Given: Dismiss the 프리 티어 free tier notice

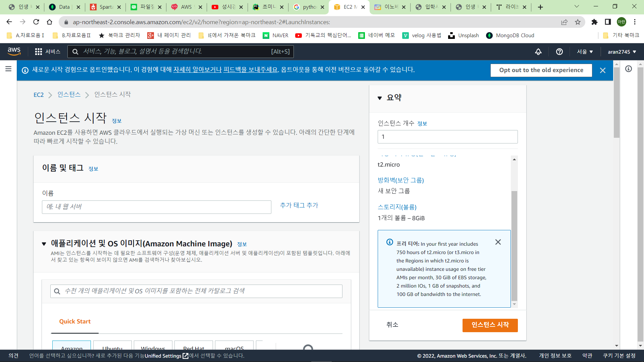Looking at the screenshot, I should (x=498, y=242).
